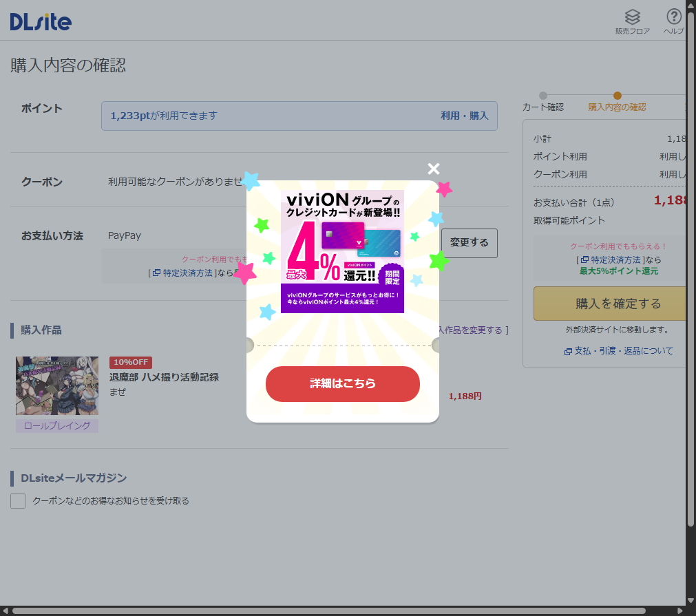The height and width of the screenshot is (616, 696).
Task: Open the 販売フロア layers icon
Action: [632, 22]
